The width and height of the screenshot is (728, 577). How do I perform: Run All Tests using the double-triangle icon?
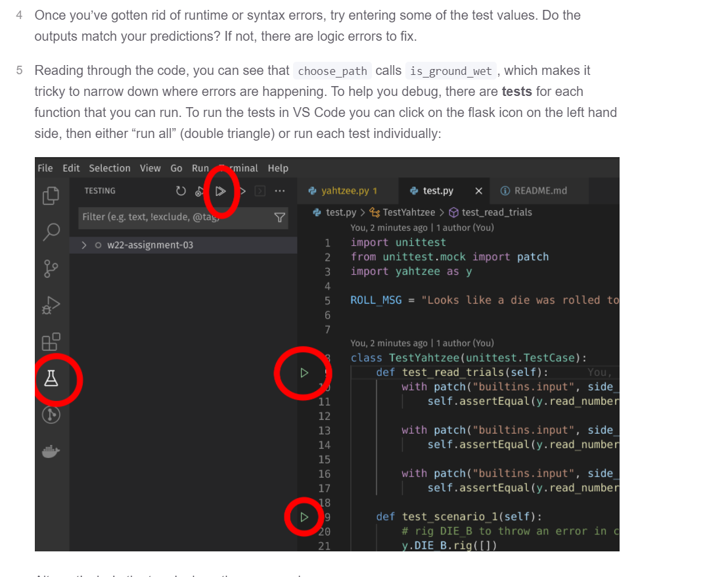[x=221, y=191]
